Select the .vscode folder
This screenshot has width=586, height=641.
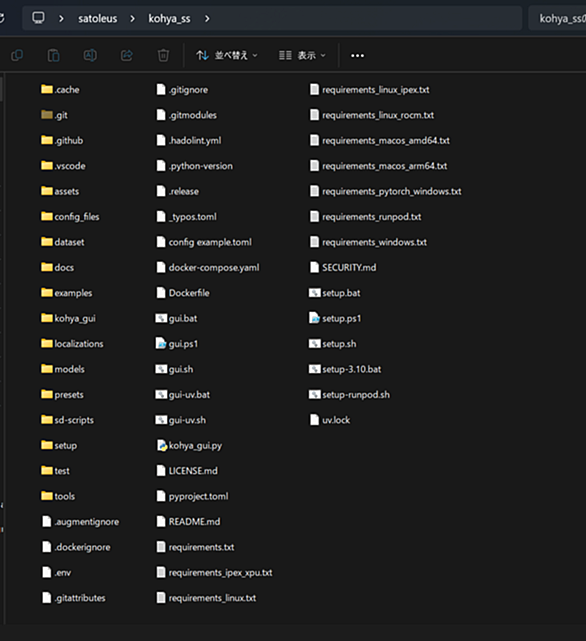[x=63, y=166]
